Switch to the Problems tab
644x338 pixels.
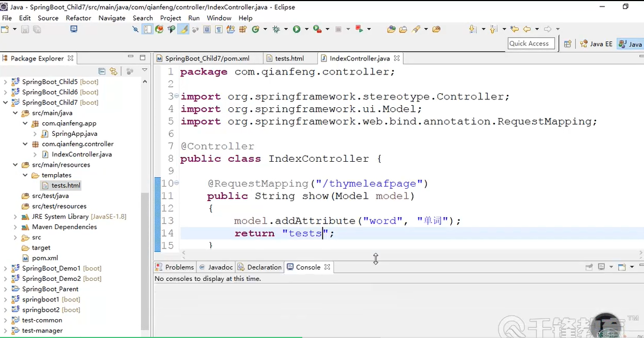tap(174, 267)
